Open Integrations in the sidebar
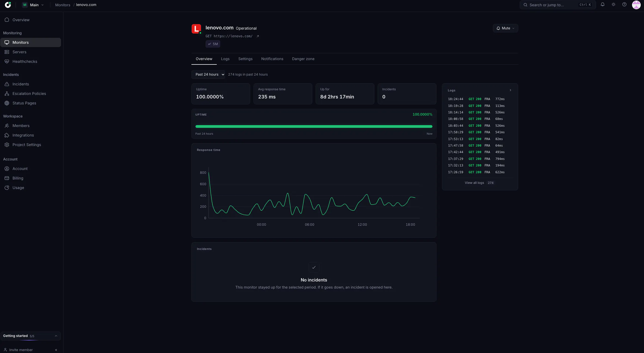 coord(30,135)
